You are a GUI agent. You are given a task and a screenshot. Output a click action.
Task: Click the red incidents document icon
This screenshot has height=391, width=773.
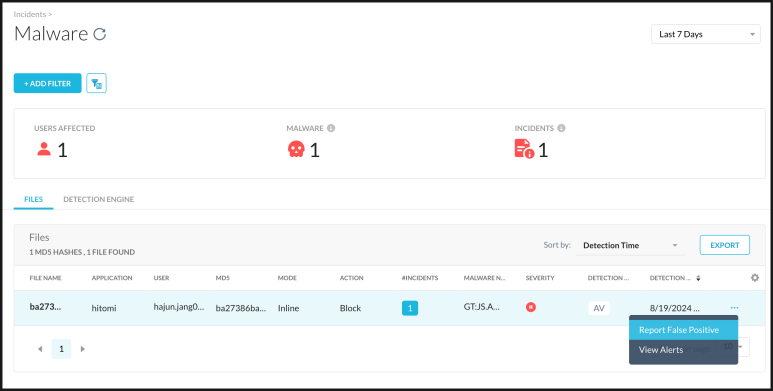pos(525,148)
